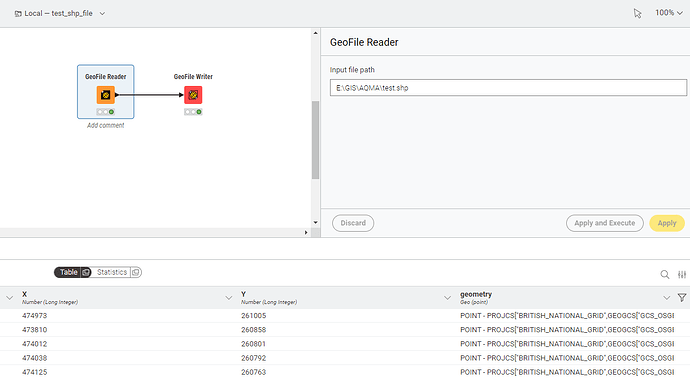The height and width of the screenshot is (378, 690).
Task: Click the Input file path text field
Action: pos(508,88)
